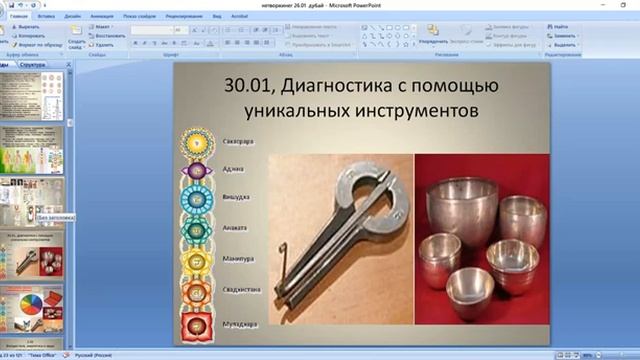Screen dimensions: 640x360
Task: Open the font size combo box
Action: pyautogui.click(x=181, y=30)
